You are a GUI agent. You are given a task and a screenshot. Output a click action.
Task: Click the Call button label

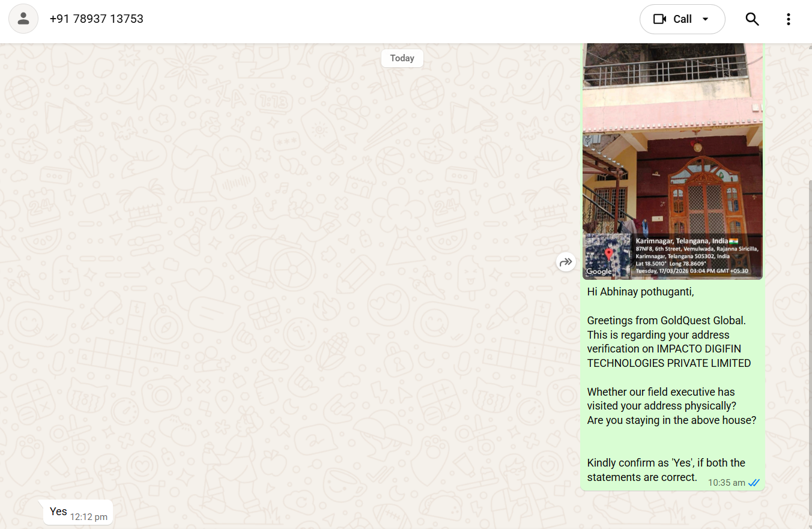682,19
